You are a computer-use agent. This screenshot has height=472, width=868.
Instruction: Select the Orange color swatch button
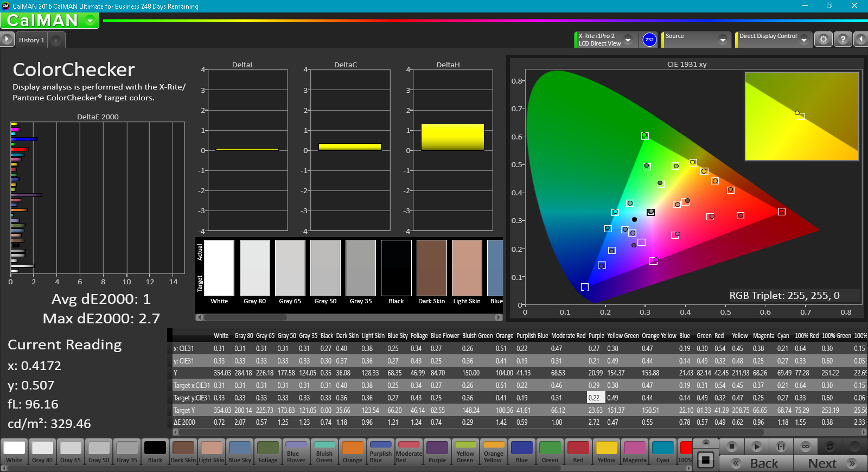tap(353, 452)
